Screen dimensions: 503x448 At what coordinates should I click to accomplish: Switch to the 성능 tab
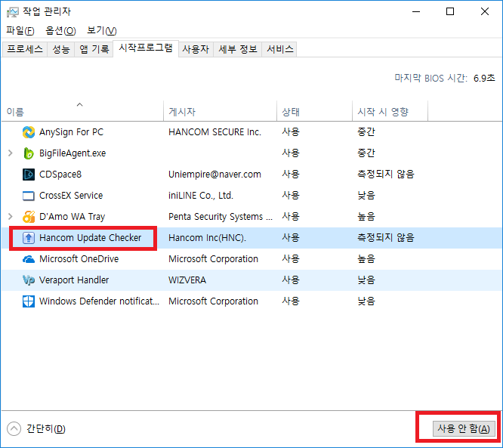(61, 49)
